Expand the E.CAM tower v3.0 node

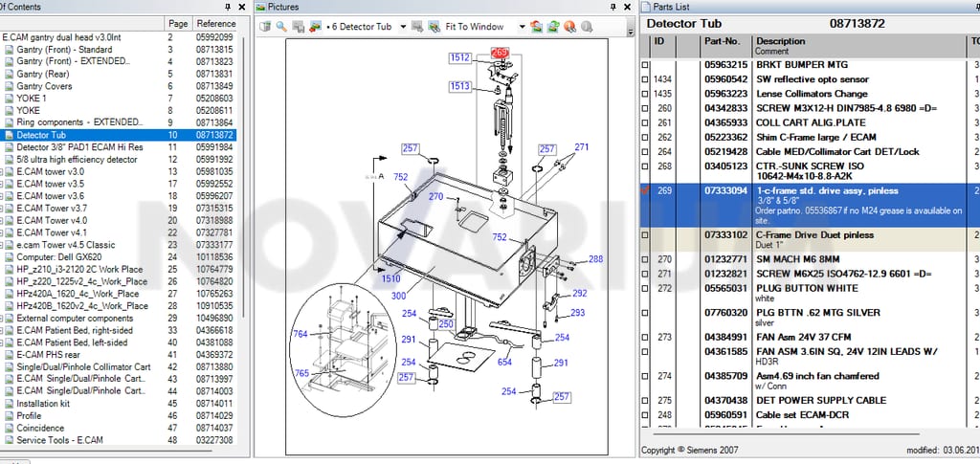1,172
